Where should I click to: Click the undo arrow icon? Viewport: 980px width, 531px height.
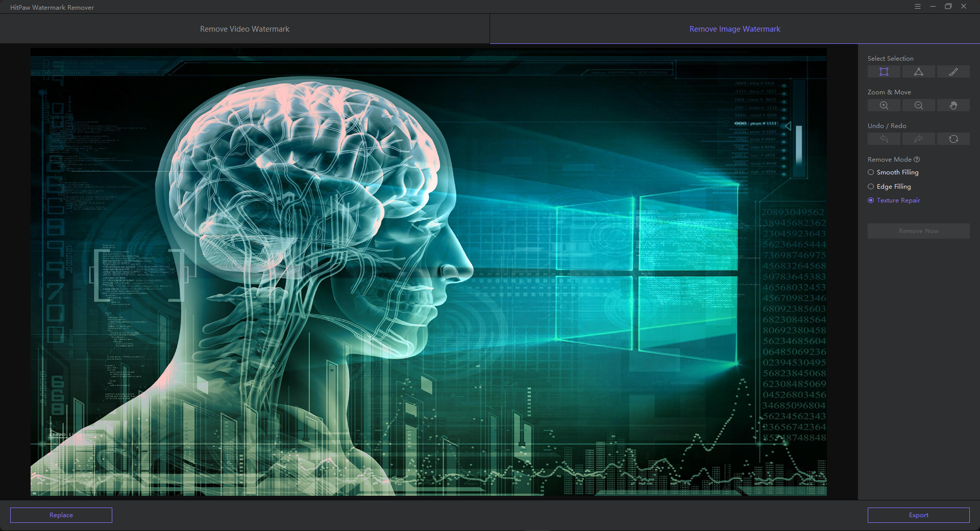coord(884,139)
